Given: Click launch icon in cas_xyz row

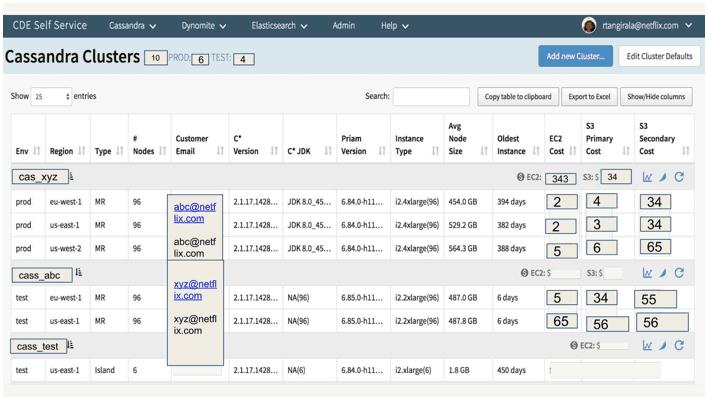Looking at the screenshot, I should tap(663, 177).
